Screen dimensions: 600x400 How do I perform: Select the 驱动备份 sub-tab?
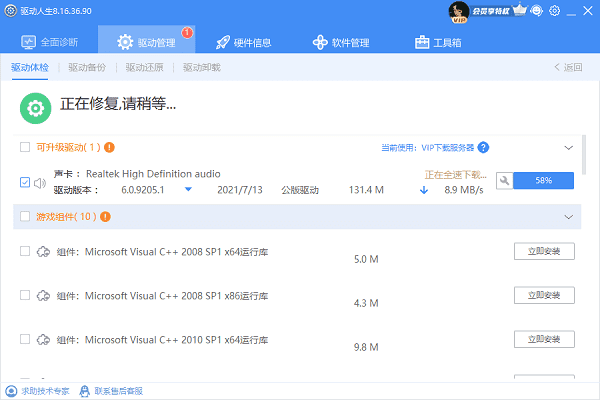87,68
